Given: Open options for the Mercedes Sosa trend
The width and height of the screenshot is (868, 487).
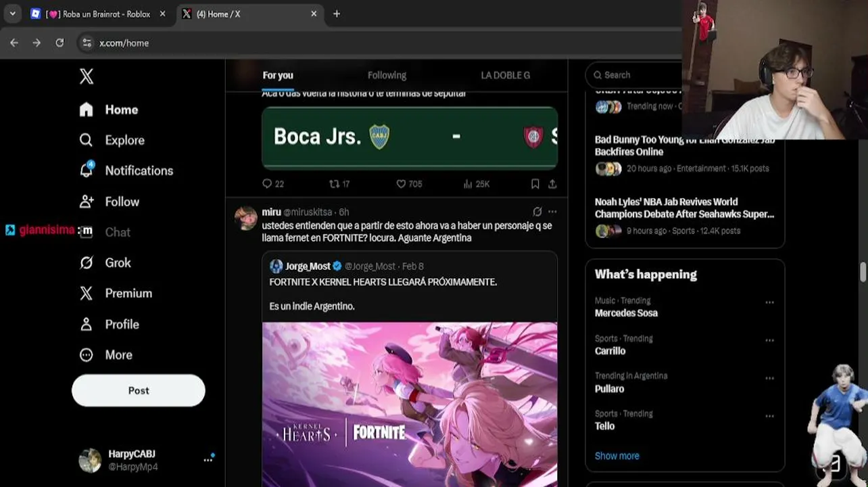Looking at the screenshot, I should point(769,302).
